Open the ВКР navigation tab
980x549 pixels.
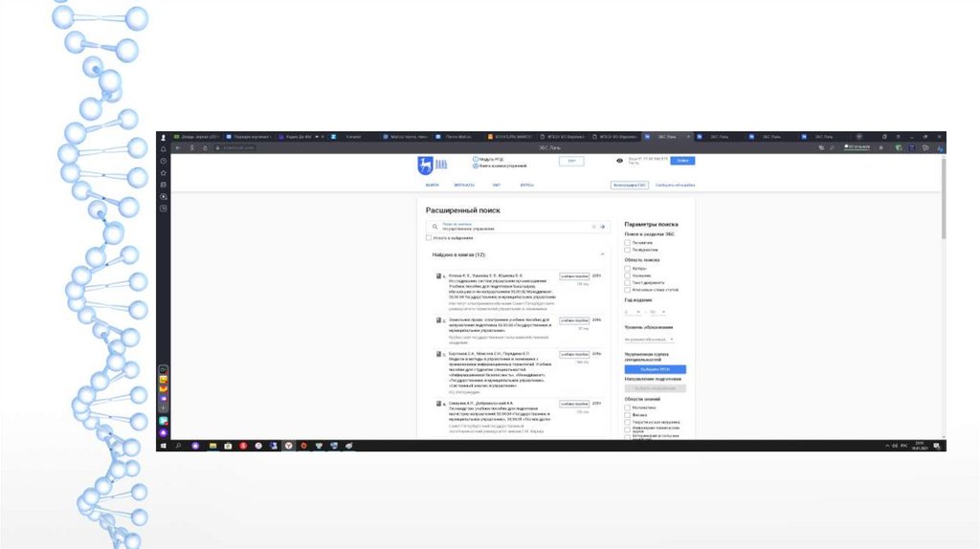click(497, 186)
